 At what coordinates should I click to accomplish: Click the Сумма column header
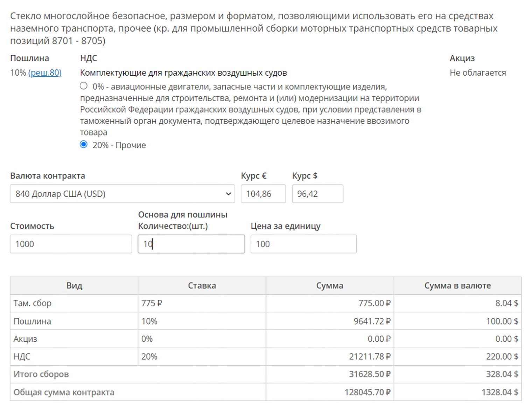coord(330,286)
